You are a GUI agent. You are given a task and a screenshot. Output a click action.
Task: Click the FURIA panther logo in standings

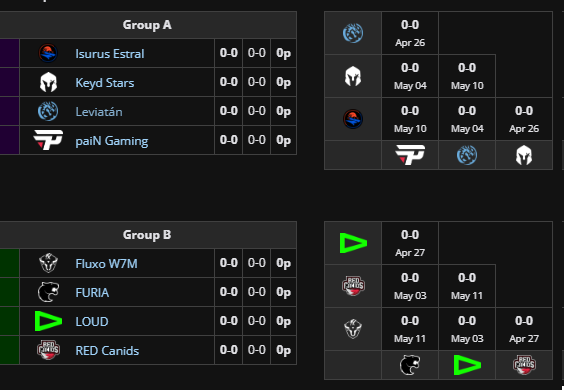click(x=48, y=292)
